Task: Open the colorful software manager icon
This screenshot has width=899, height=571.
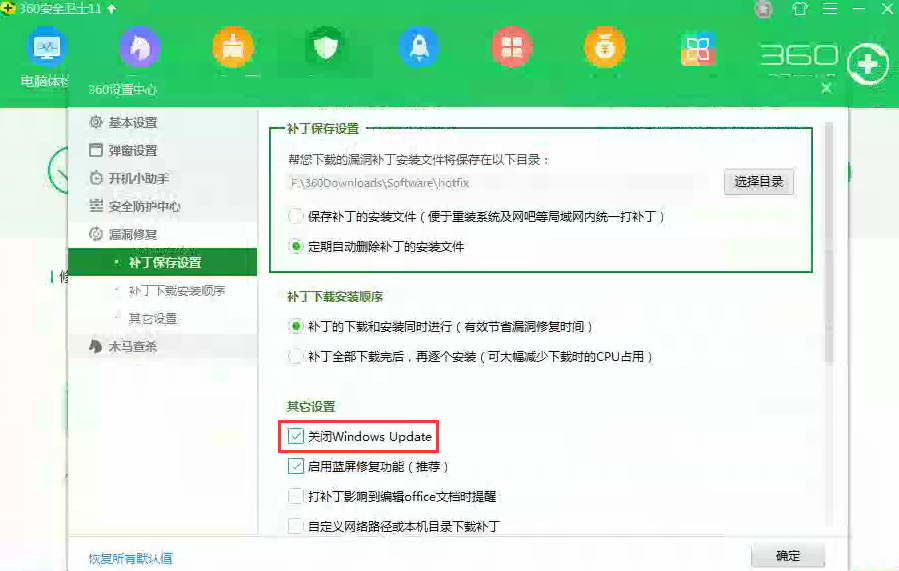Action: [697, 49]
